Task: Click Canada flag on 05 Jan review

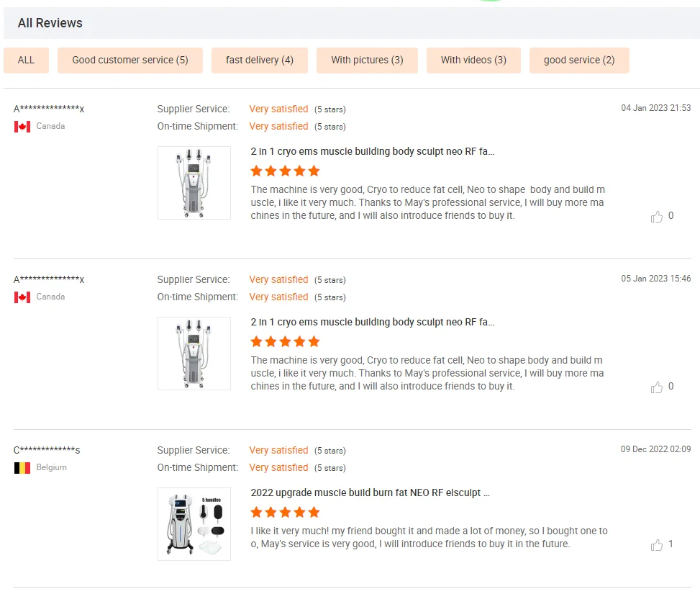Action: tap(22, 297)
